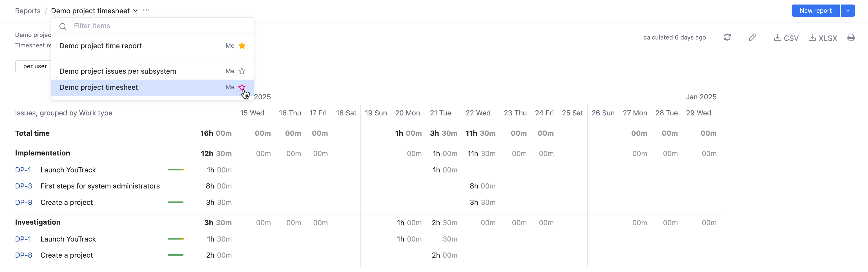Select the per user grouping button
The height and width of the screenshot is (272, 868).
pos(35,66)
